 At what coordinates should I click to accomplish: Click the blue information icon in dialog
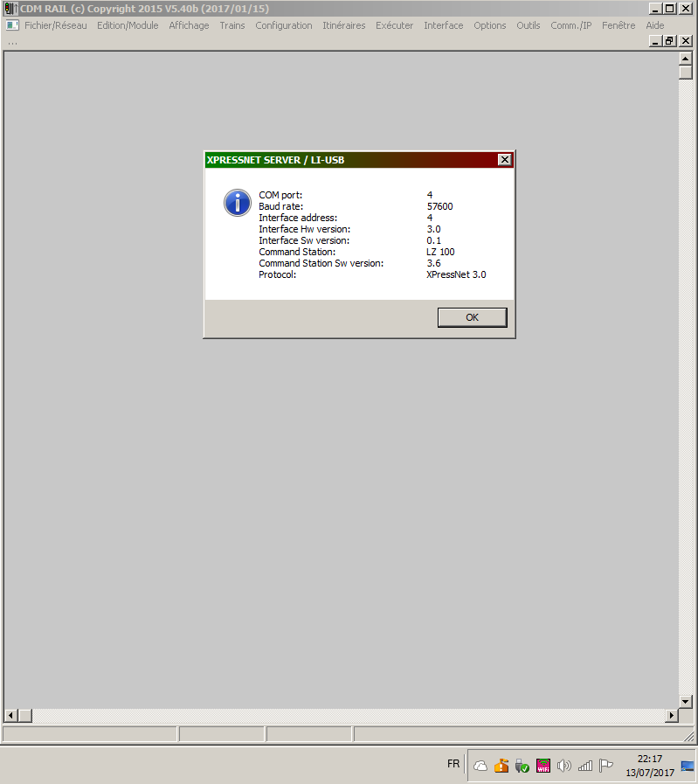click(238, 203)
